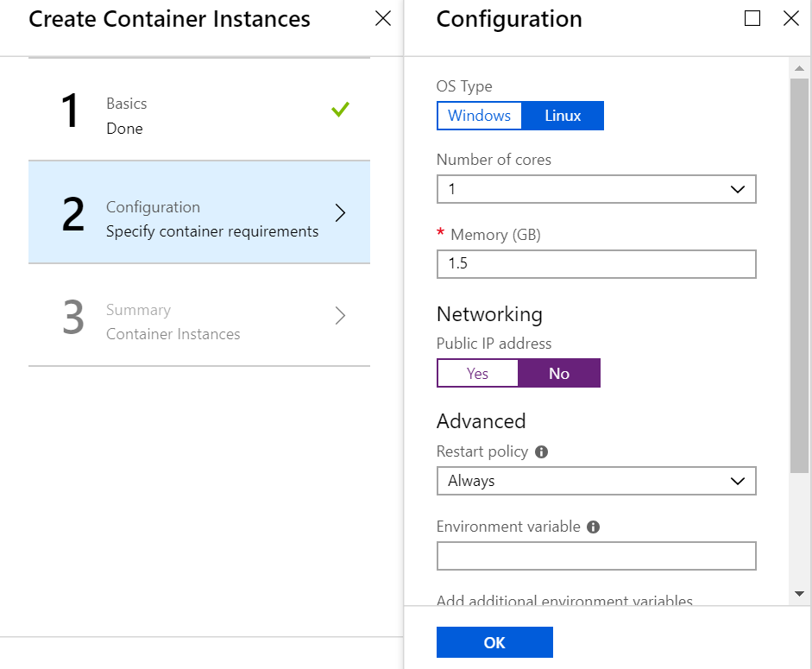Select Windows as OS Type

click(x=479, y=116)
